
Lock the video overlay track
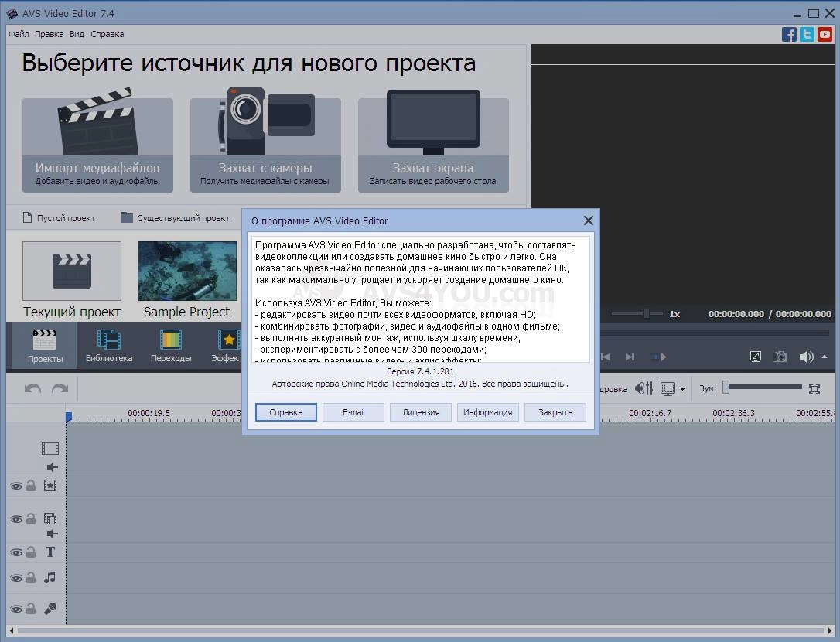coord(31,519)
